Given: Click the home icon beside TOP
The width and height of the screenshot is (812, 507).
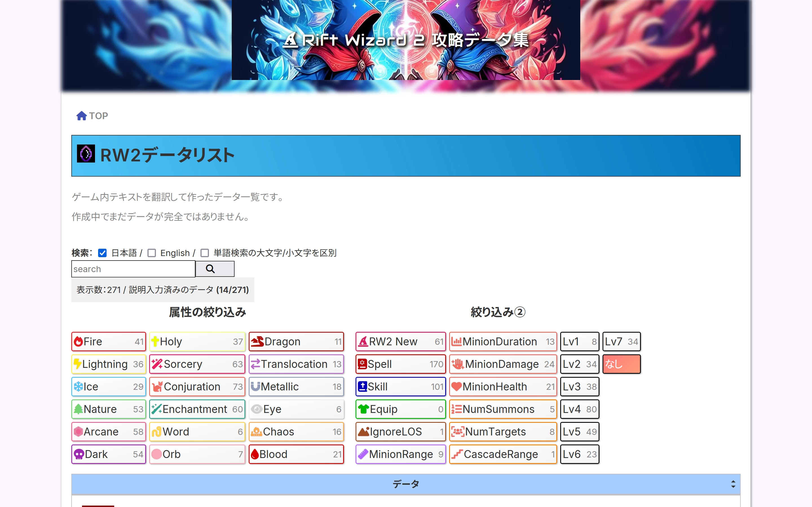Looking at the screenshot, I should [81, 116].
